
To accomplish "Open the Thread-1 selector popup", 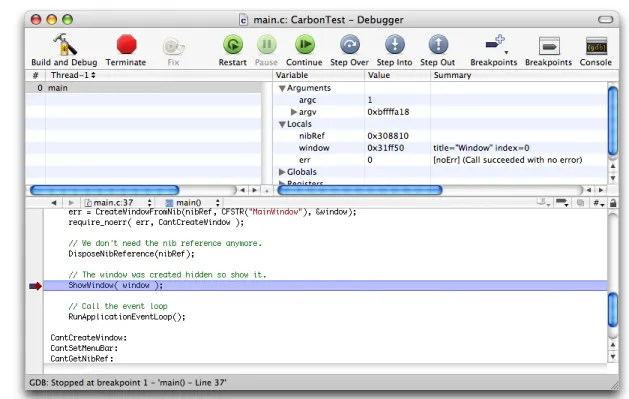I will (x=73, y=75).
